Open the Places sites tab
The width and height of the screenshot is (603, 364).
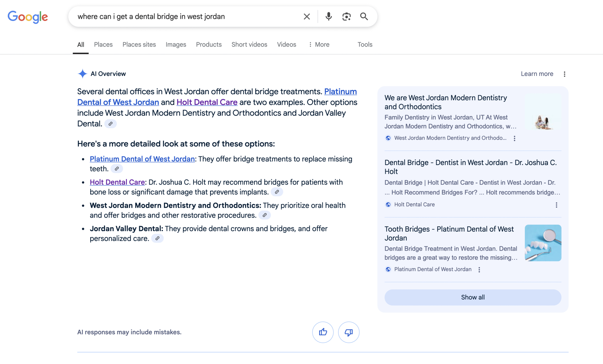(139, 45)
